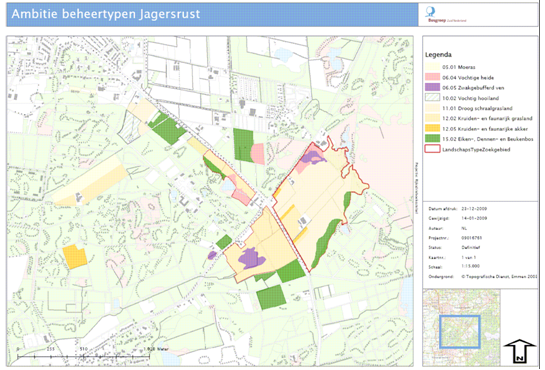Click the 'Projectnr' metadata label
545x370 pixels.
(438, 238)
